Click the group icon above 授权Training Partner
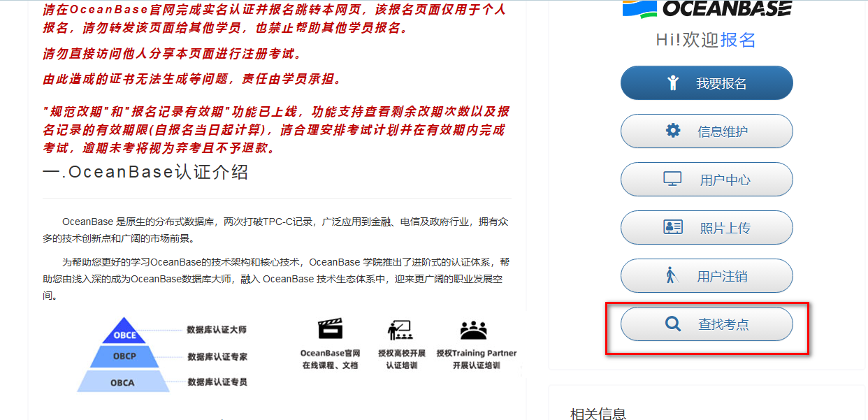 click(473, 329)
